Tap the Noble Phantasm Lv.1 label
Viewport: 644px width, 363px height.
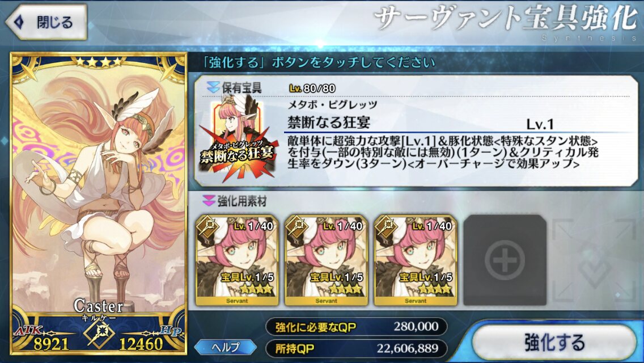[540, 124]
